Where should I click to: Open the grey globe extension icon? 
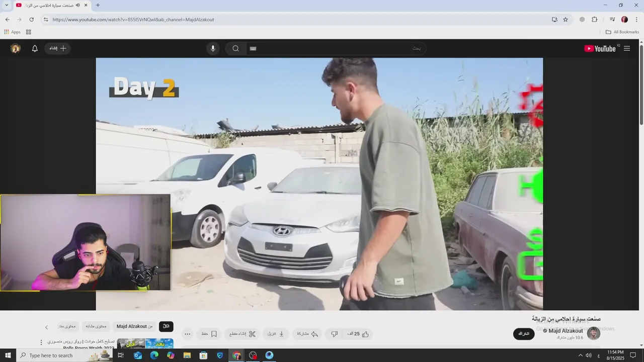point(582,20)
